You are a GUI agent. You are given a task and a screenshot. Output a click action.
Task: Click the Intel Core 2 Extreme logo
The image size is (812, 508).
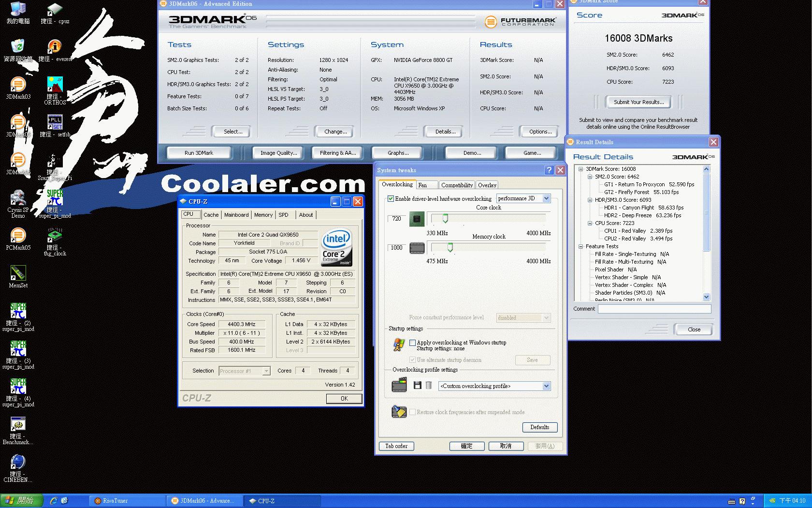[337, 247]
